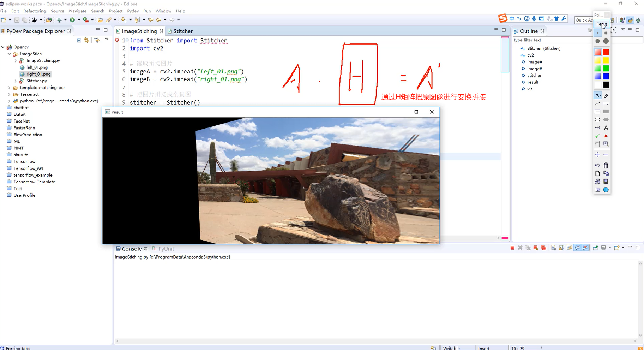The height and width of the screenshot is (350, 644).
Task: Select Stitcher.py in the Package Explorer
Action: [36, 81]
